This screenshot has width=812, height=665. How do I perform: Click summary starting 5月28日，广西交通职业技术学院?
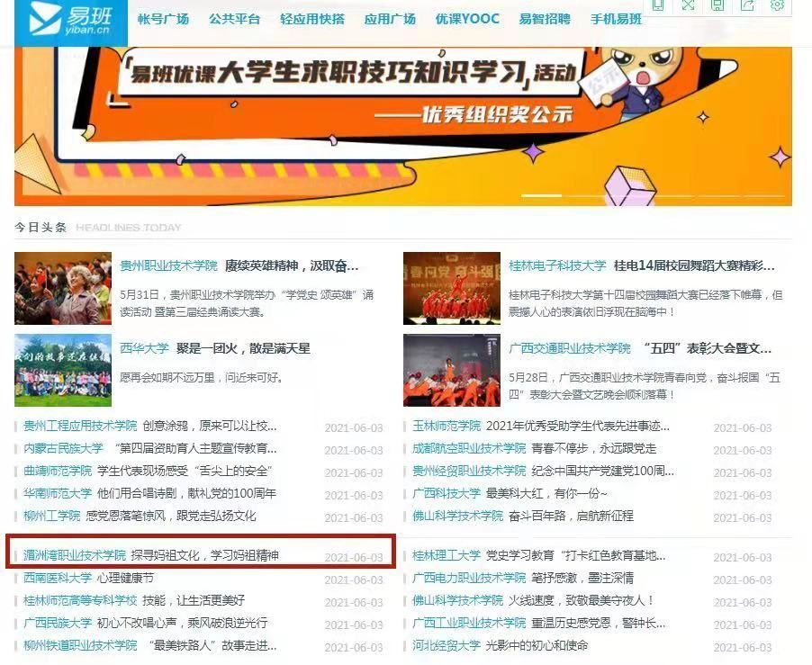coord(645,386)
